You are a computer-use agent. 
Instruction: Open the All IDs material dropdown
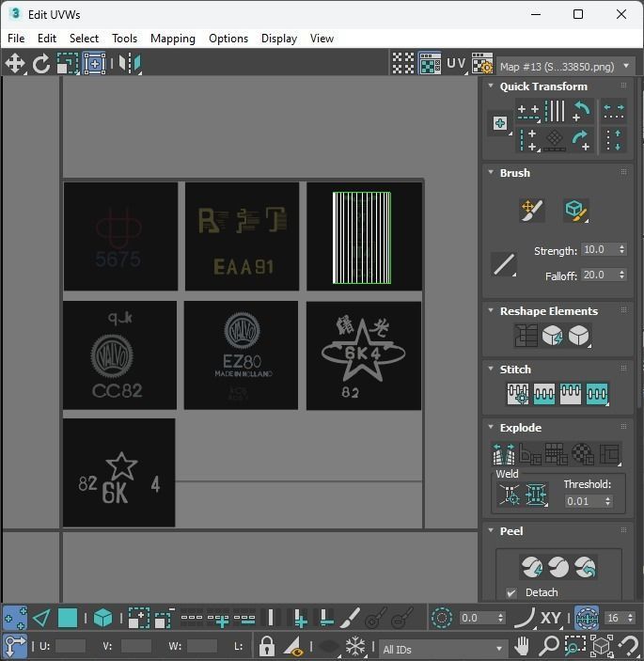tap(443, 649)
